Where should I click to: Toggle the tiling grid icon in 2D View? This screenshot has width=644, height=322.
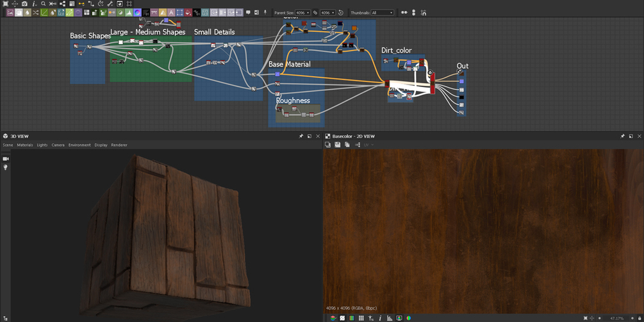[x=361, y=318]
